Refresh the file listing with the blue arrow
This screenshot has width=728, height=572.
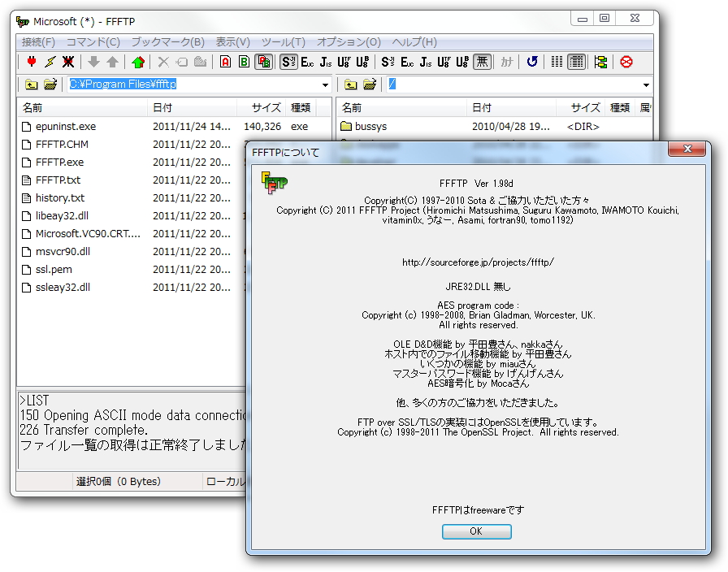point(532,62)
